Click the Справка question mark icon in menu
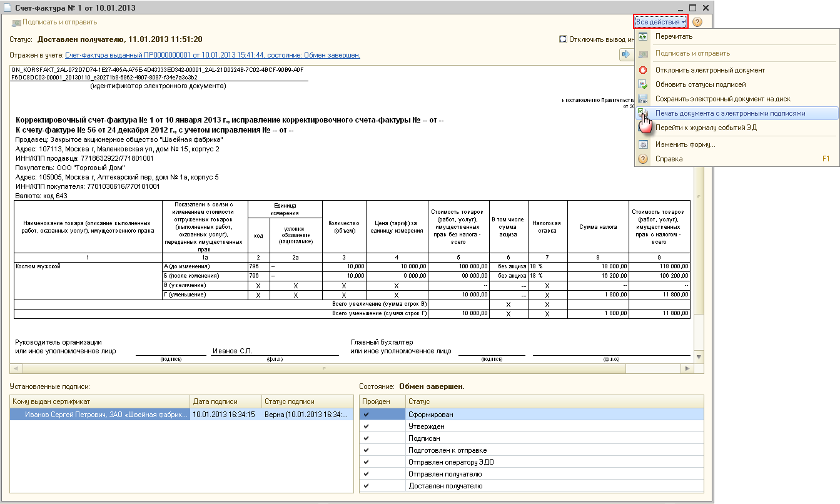Screen dimensions: 840x504 pos(642,159)
